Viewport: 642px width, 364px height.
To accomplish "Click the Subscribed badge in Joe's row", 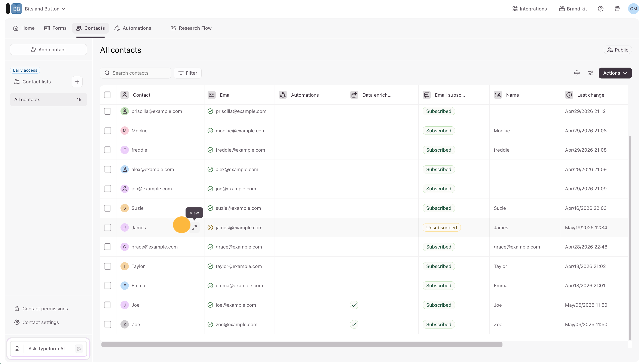I will click(x=438, y=305).
